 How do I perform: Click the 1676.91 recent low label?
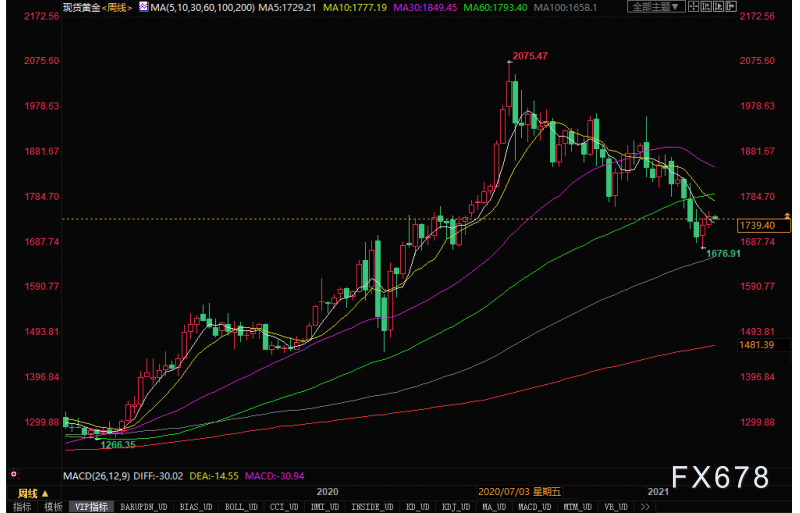[723, 253]
